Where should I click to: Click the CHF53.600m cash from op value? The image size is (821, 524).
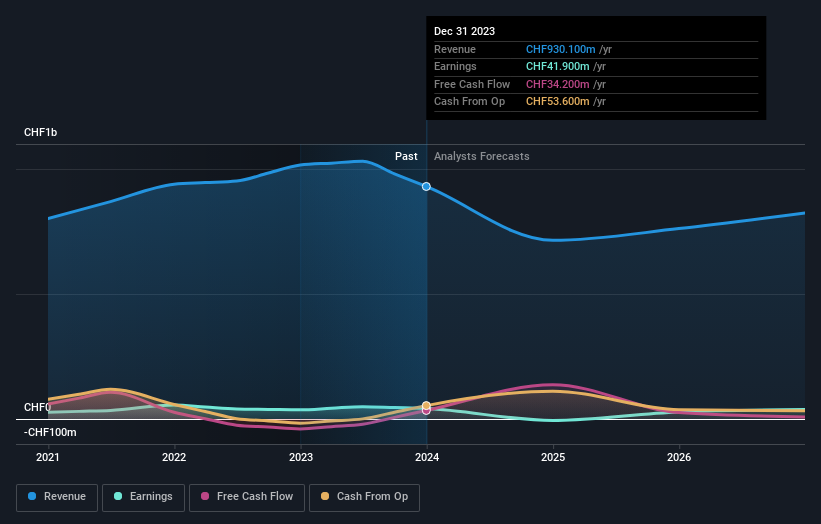(x=558, y=102)
